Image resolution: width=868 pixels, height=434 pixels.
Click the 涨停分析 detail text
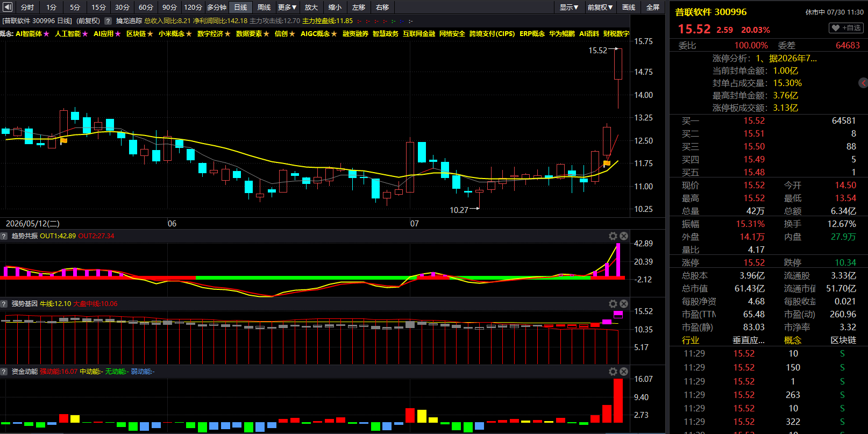point(786,58)
